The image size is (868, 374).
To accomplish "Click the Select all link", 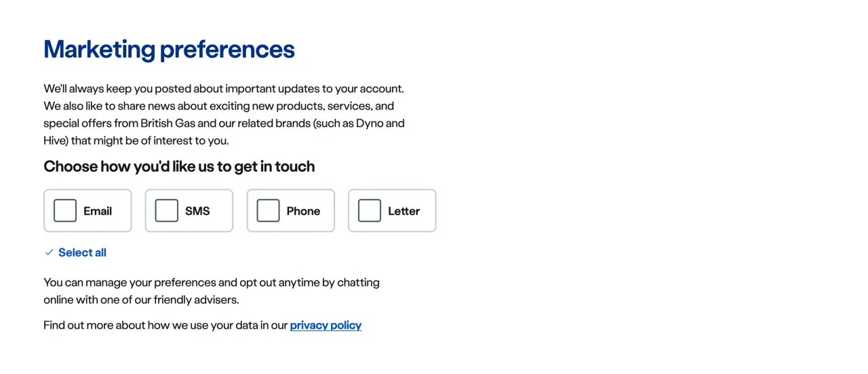I will (82, 253).
